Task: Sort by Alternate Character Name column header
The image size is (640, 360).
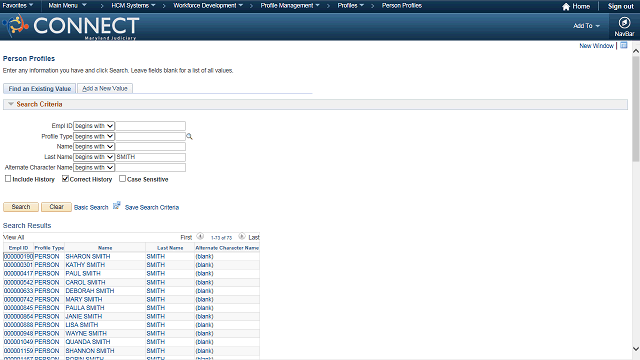Action: [227, 248]
